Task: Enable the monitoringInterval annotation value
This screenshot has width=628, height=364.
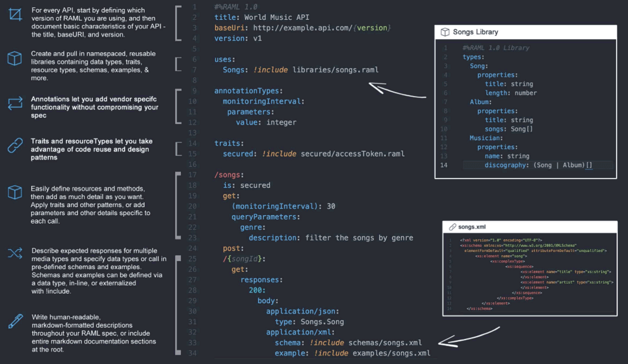Action: (332, 206)
